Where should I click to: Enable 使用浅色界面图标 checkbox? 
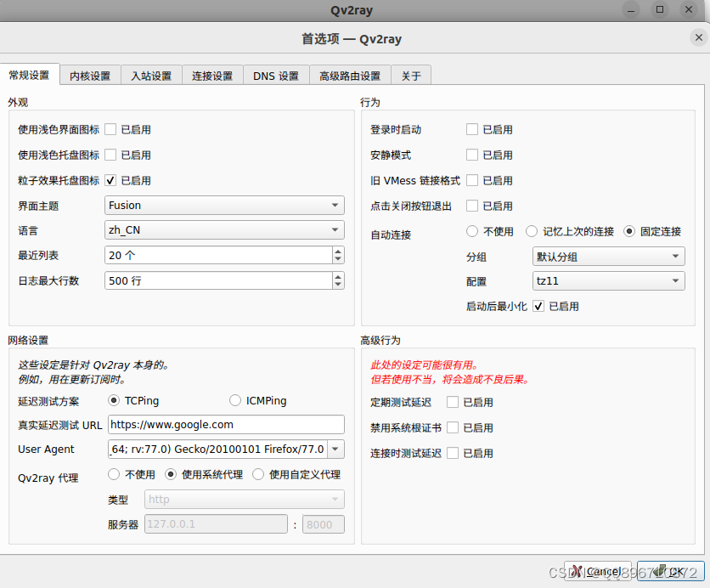[110, 129]
